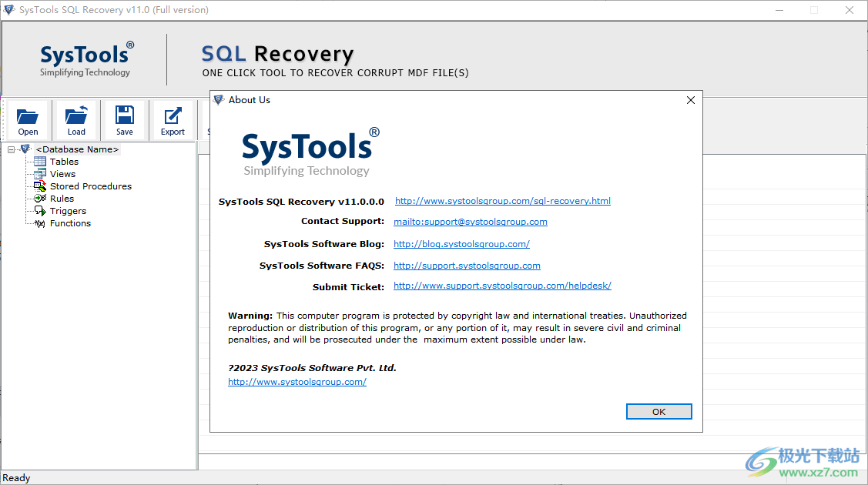This screenshot has height=485, width=868.
Task: Click the Export toolbar icon
Action: (x=173, y=121)
